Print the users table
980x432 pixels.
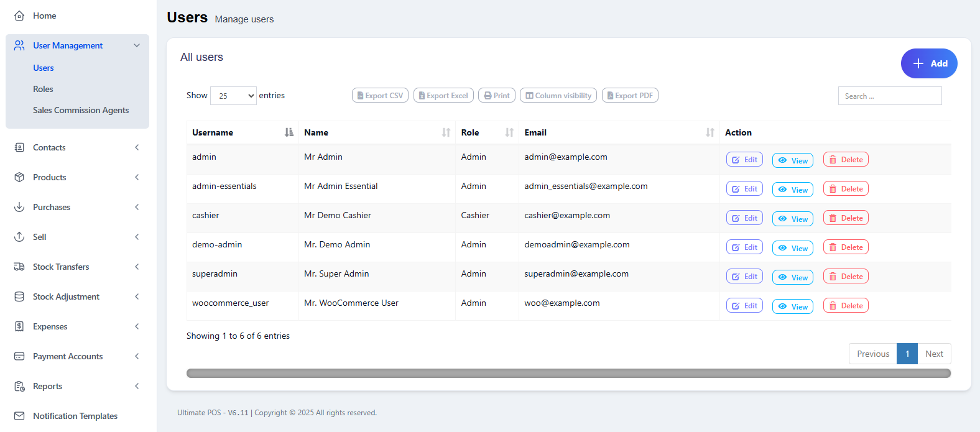(x=497, y=95)
